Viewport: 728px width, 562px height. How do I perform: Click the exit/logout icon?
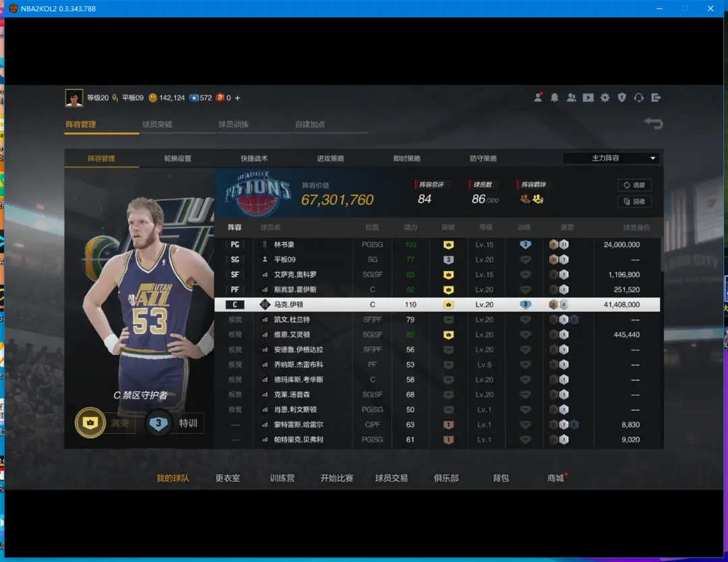[x=656, y=97]
